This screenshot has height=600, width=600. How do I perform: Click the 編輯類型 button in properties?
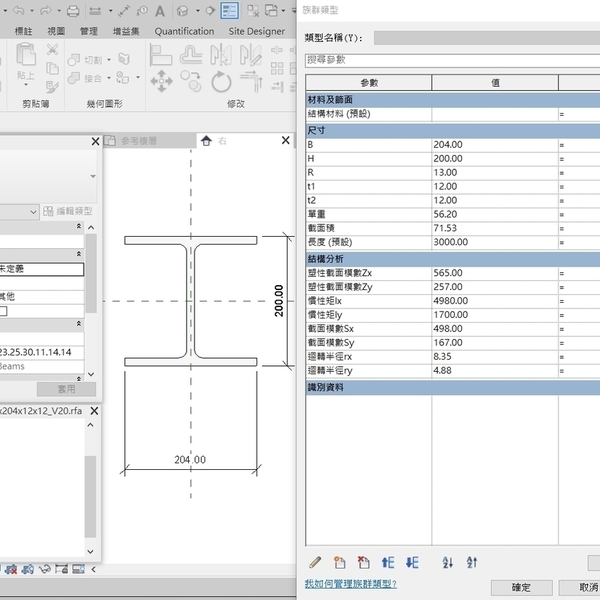click(68, 211)
